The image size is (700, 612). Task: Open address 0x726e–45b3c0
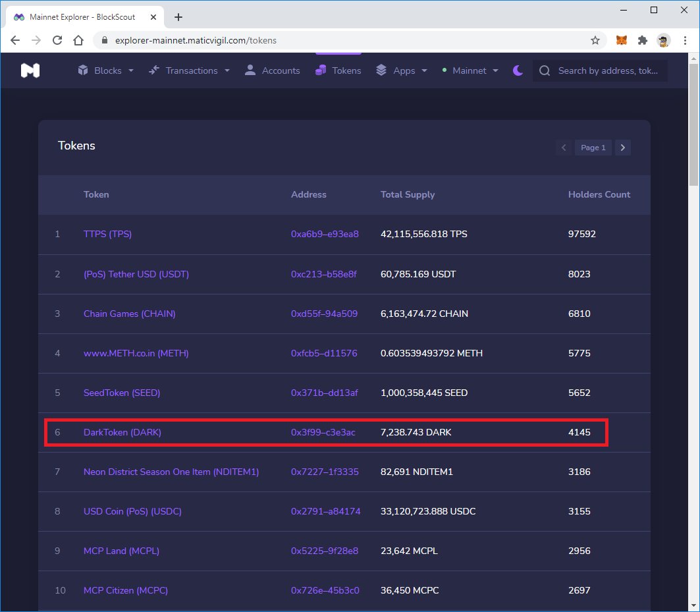325,590
